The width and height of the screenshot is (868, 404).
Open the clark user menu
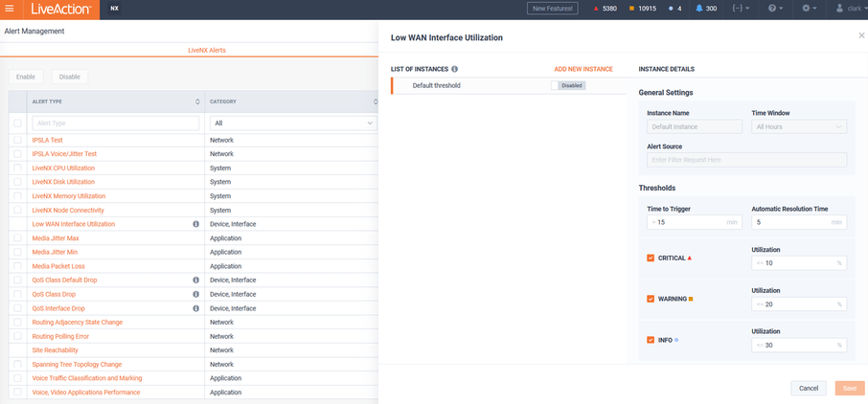[852, 9]
